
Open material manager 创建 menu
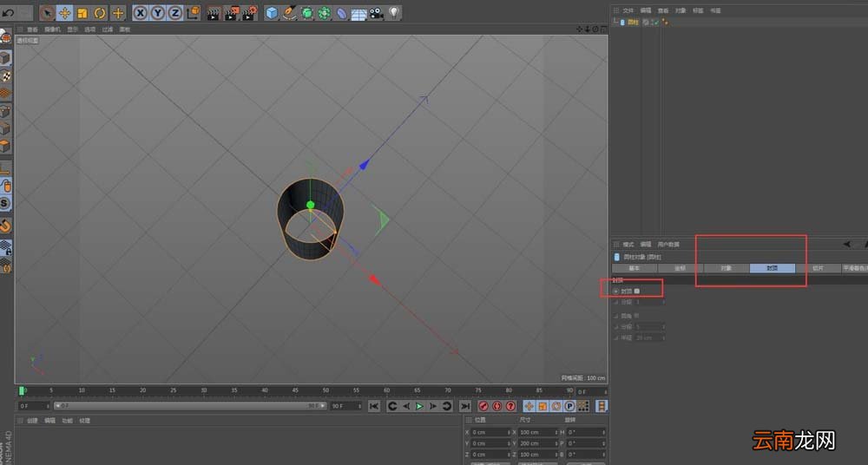[33, 421]
